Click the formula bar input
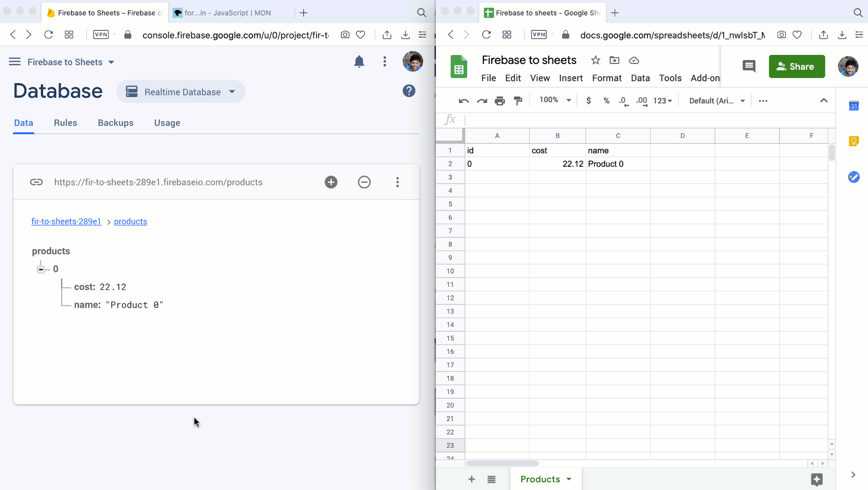This screenshot has height=490, width=868. point(649,120)
